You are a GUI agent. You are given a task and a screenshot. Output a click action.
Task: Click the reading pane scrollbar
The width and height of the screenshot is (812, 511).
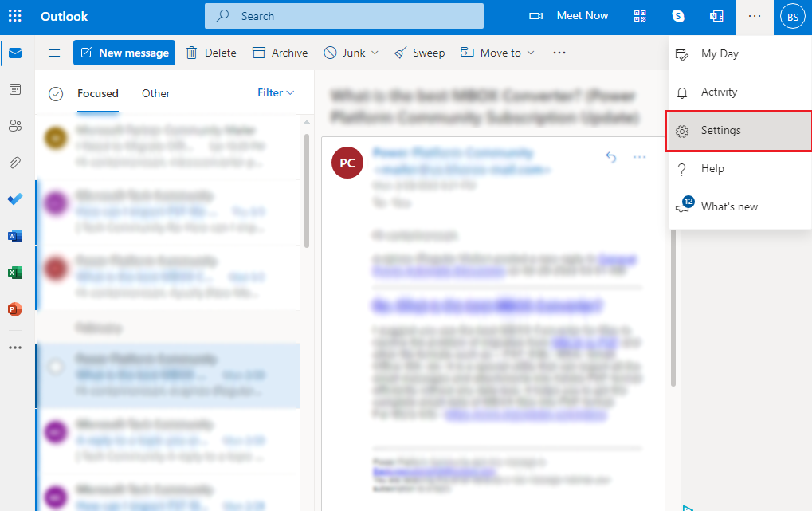coord(673,308)
